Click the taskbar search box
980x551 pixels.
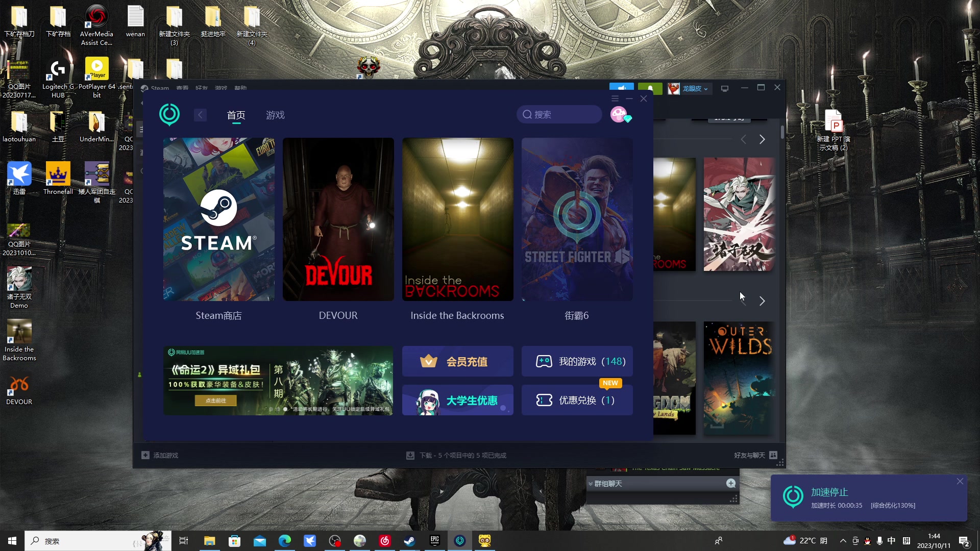tap(98, 541)
